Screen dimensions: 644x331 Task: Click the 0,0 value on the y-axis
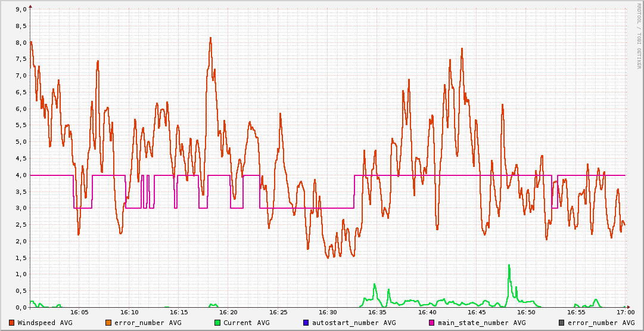coord(20,307)
